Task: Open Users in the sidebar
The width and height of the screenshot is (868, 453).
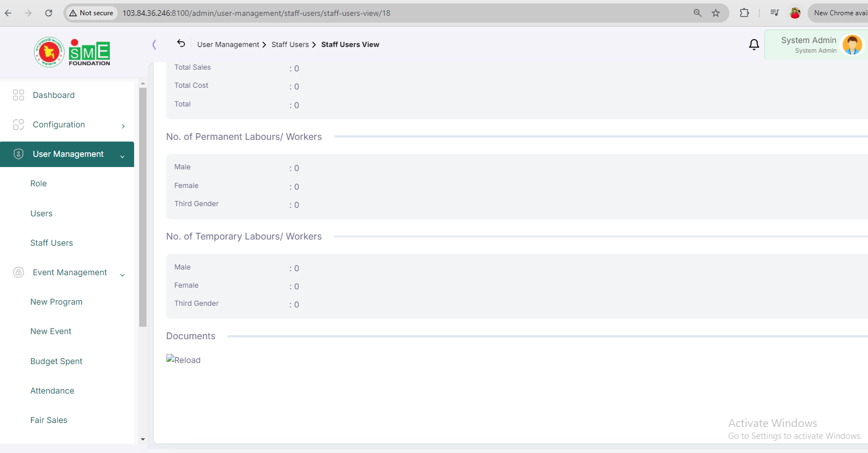Action: point(41,213)
